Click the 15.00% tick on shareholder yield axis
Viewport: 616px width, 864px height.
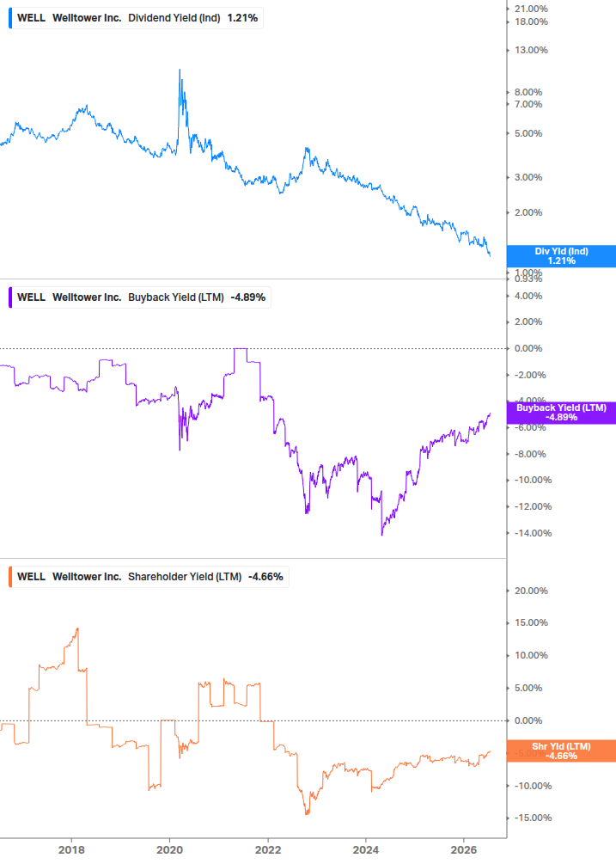click(531, 622)
